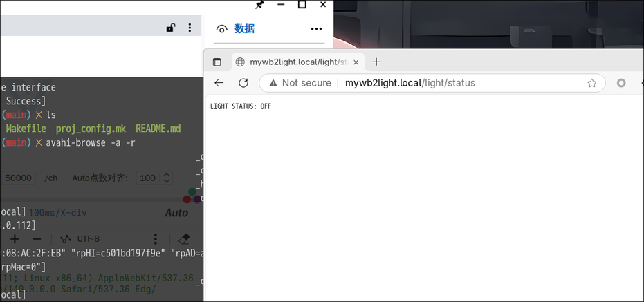Click the plus icon in the bottom toolbar

(15, 239)
